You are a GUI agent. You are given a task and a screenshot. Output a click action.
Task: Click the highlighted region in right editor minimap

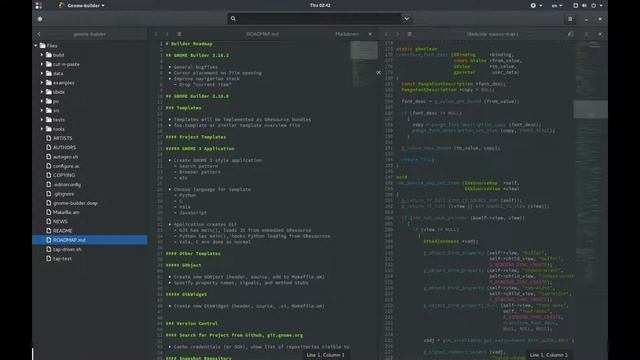pos(590,109)
